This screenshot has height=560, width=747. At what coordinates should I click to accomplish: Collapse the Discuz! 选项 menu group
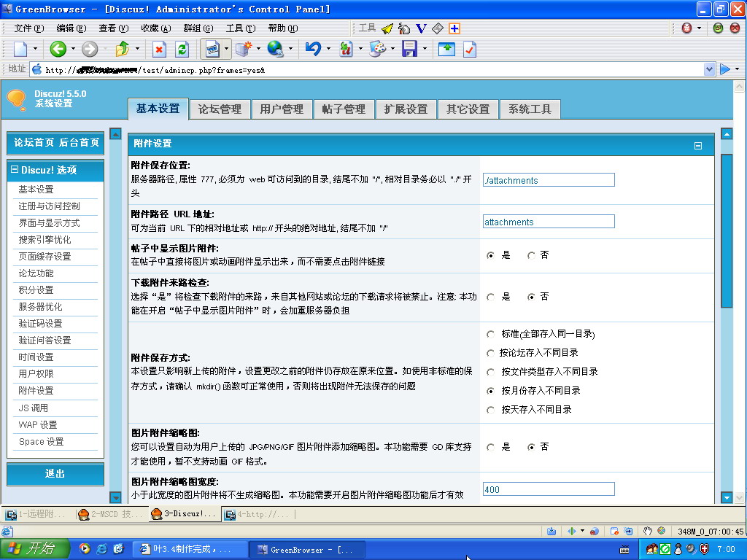(15, 169)
